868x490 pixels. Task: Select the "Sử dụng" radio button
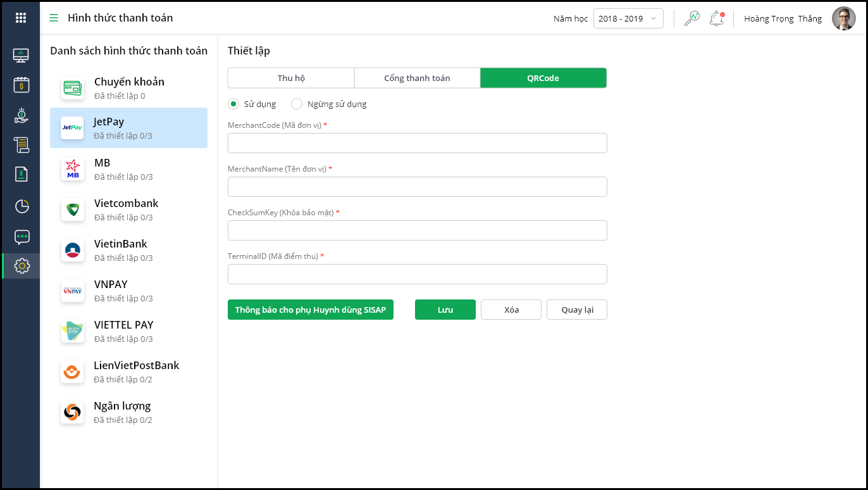click(x=233, y=104)
